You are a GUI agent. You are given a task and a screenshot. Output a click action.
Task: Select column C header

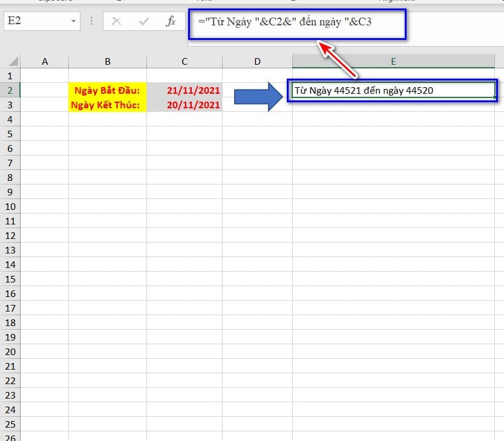pyautogui.click(x=184, y=61)
